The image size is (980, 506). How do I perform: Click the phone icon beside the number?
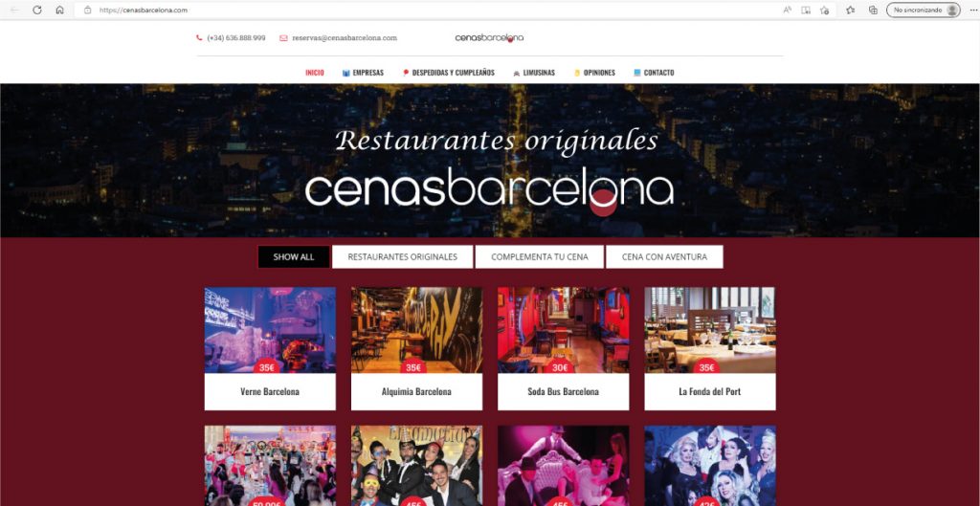tap(199, 38)
